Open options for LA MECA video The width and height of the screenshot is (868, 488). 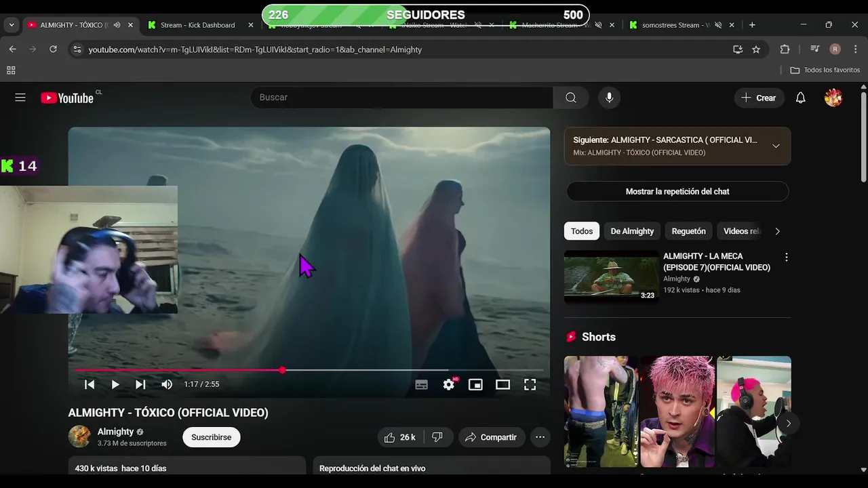786,257
